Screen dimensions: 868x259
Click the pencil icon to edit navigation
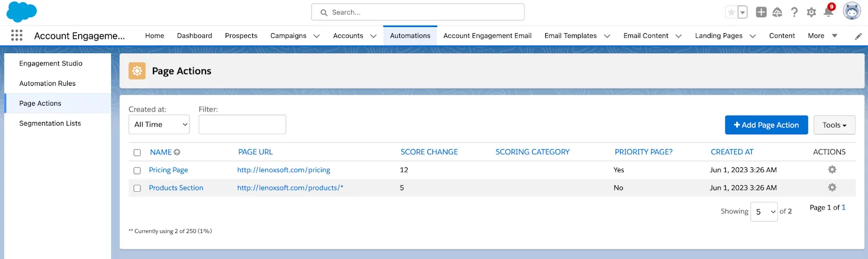(858, 36)
